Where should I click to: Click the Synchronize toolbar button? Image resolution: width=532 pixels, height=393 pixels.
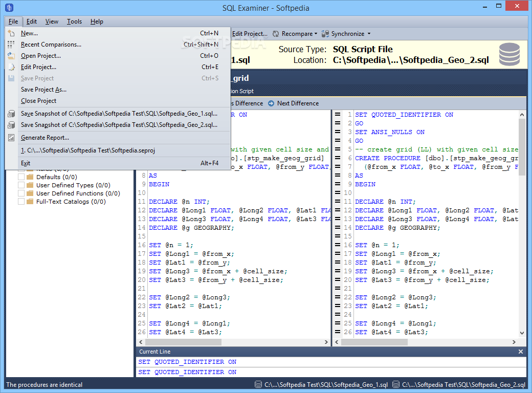tap(343, 34)
